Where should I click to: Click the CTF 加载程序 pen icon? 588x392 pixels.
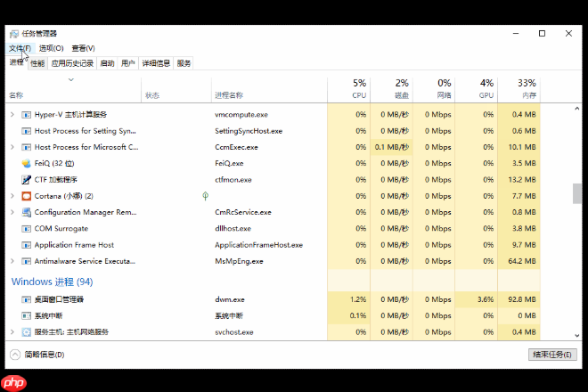pos(26,180)
